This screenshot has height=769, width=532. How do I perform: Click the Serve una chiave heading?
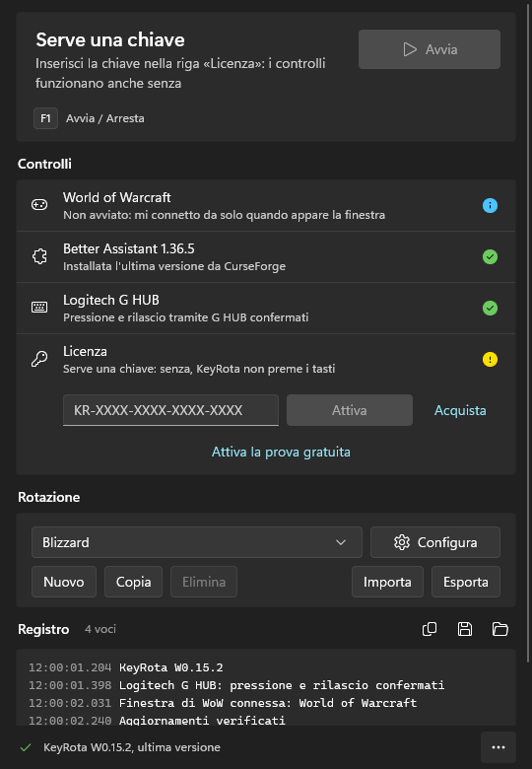[x=110, y=39]
